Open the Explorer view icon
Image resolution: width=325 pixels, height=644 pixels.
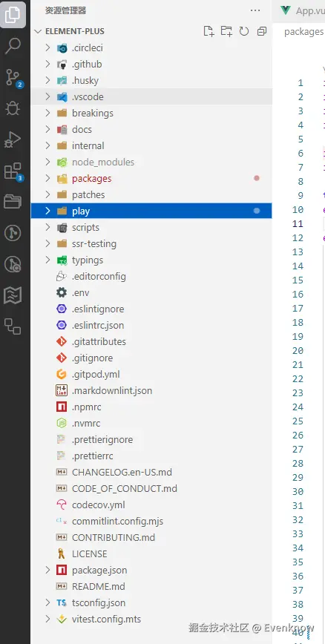point(13,15)
